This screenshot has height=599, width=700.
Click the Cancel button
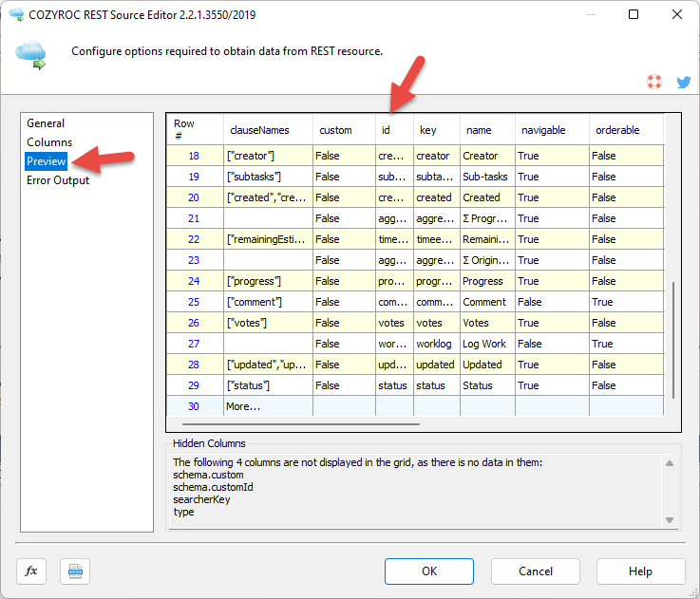[536, 571]
